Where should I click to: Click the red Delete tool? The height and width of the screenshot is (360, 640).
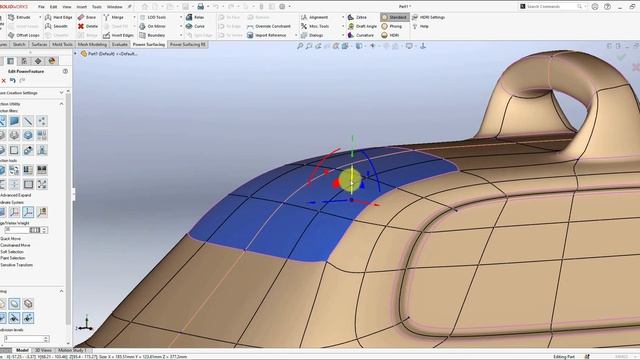coord(87,26)
